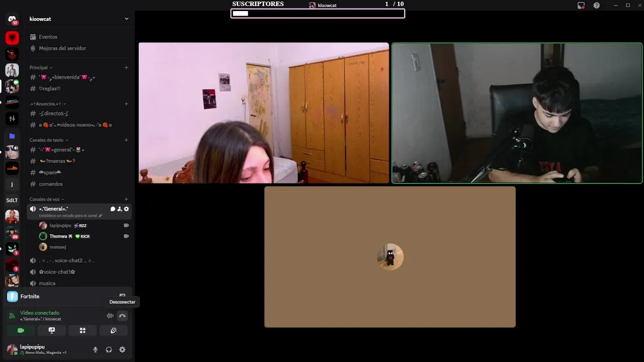Collapse the Anuncios category
The height and width of the screenshot is (362, 644).
coord(48,104)
